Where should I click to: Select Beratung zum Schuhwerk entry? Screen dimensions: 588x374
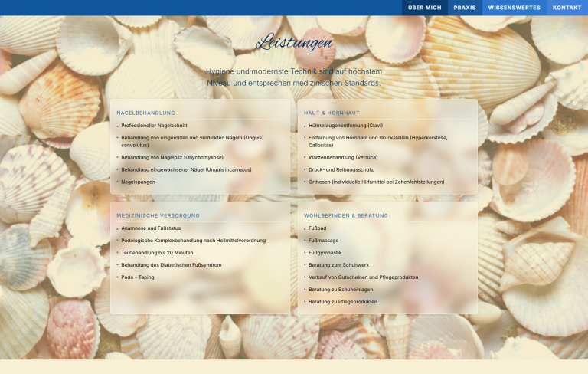point(338,264)
